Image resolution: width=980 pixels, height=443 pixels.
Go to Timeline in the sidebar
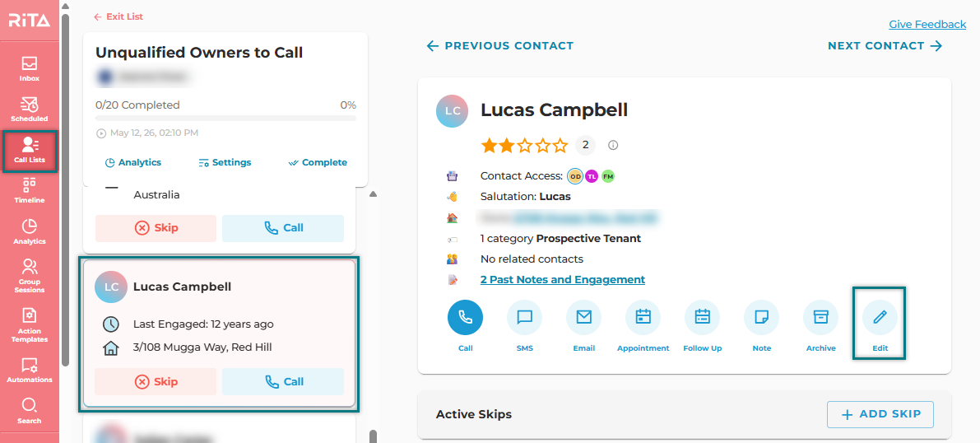click(30, 190)
